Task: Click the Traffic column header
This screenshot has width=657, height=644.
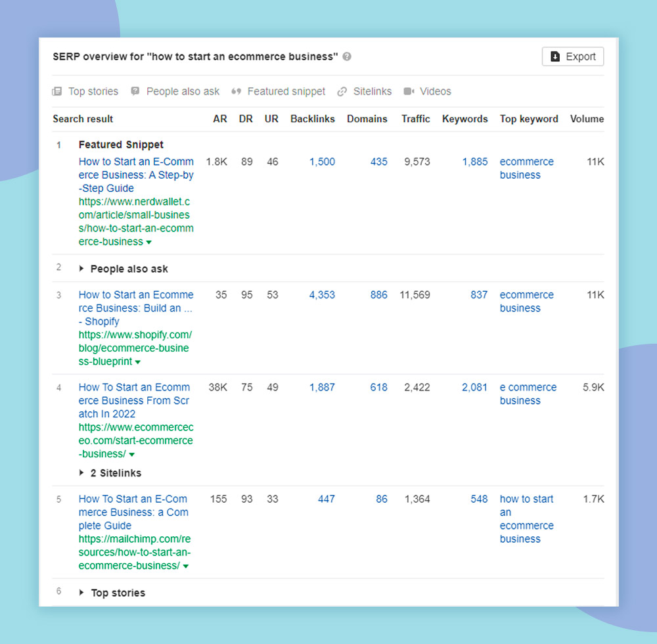Action: tap(416, 119)
